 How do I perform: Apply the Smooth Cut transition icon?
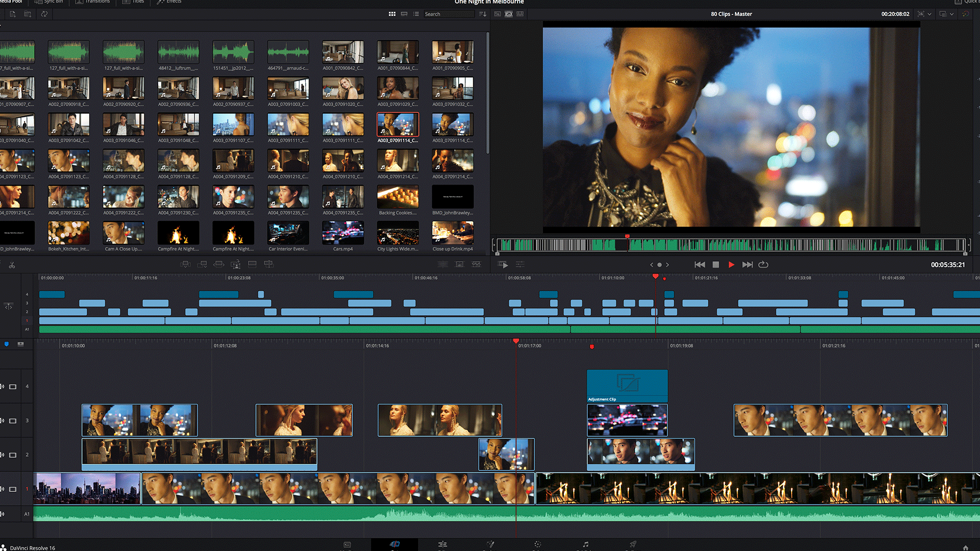[x=476, y=264]
